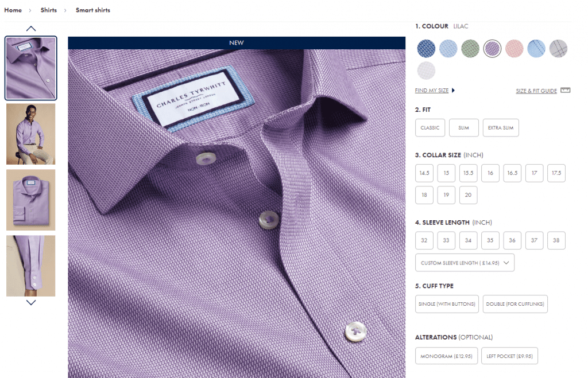Add a Monogram for £12.95

[446, 356]
